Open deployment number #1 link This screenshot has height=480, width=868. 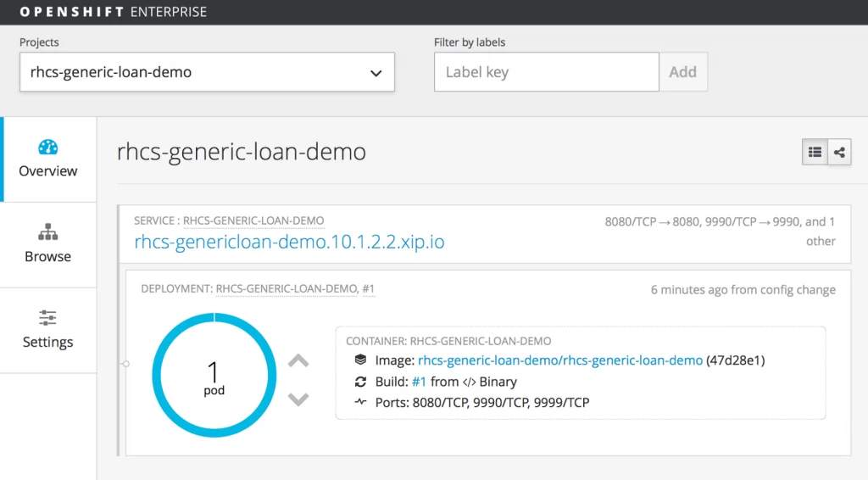[368, 288]
